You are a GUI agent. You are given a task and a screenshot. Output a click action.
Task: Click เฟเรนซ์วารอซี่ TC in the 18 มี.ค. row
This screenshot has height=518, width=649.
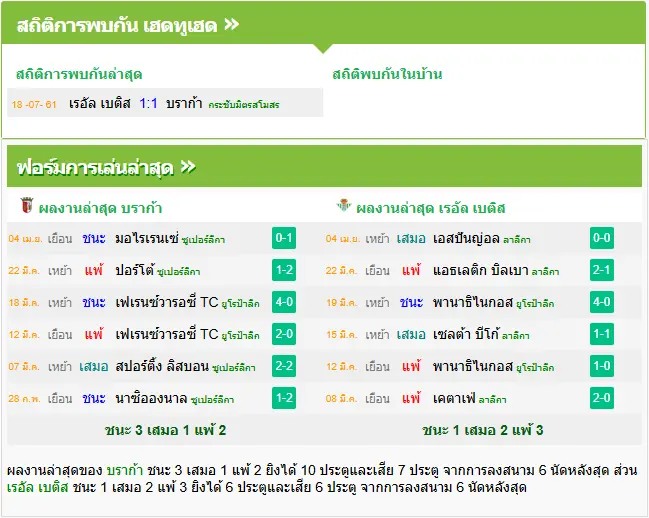[167, 302]
